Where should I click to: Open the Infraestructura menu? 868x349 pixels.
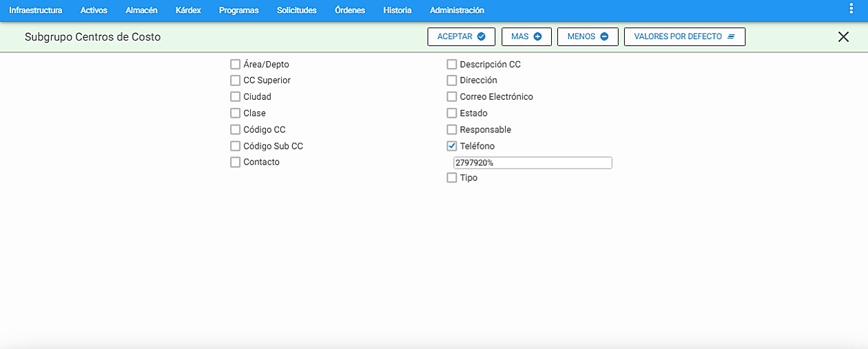(35, 10)
